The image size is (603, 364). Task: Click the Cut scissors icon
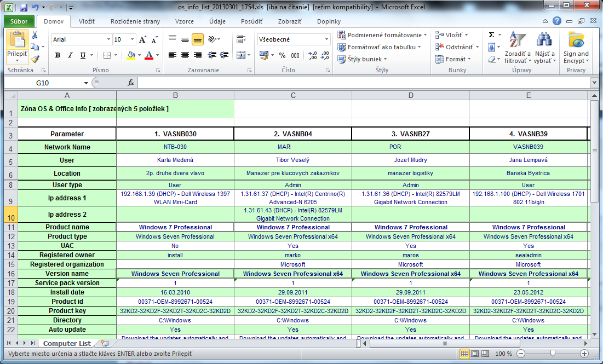click(35, 36)
